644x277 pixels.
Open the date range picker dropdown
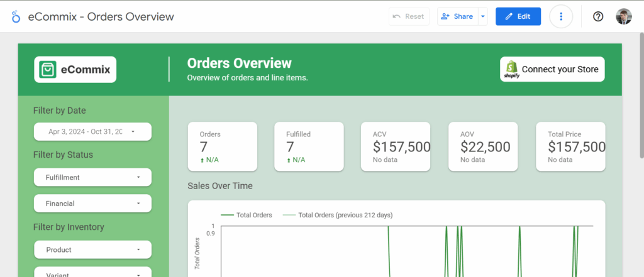(92, 132)
